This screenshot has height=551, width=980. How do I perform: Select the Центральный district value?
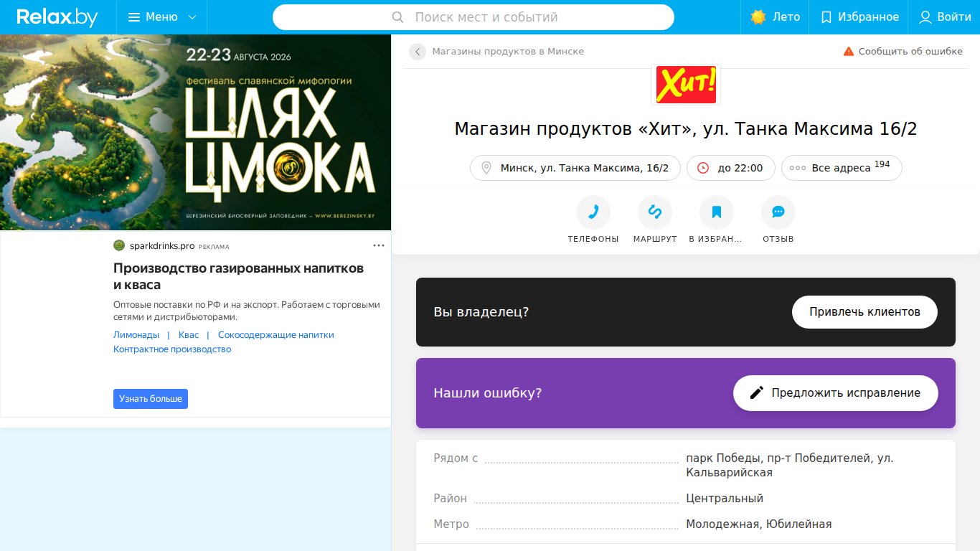[x=725, y=499]
